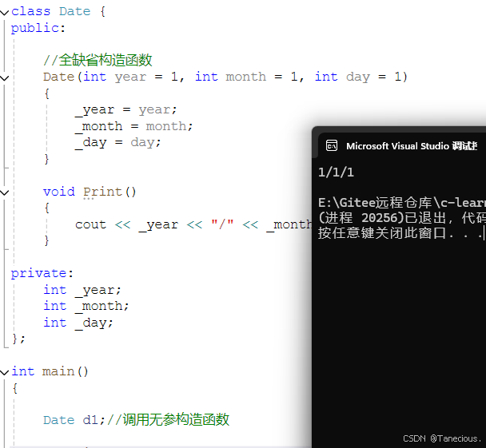The image size is (486, 448).
Task: Collapse the class Date code block
Action: pyautogui.click(x=4, y=13)
